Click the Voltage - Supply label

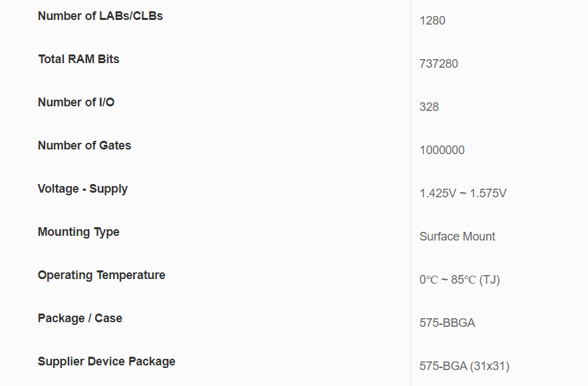[82, 189]
